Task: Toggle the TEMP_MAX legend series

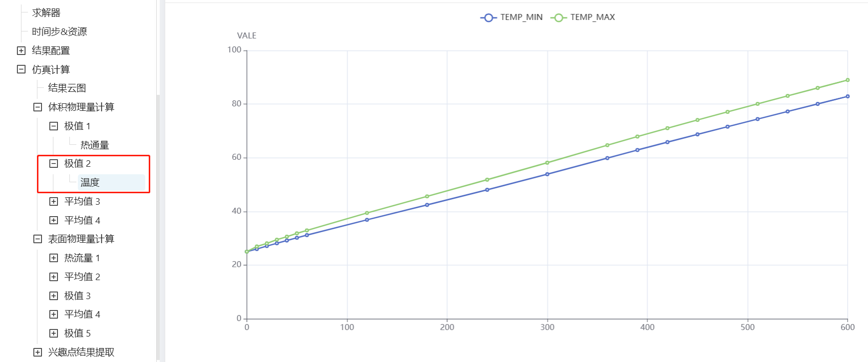Action: click(x=582, y=17)
